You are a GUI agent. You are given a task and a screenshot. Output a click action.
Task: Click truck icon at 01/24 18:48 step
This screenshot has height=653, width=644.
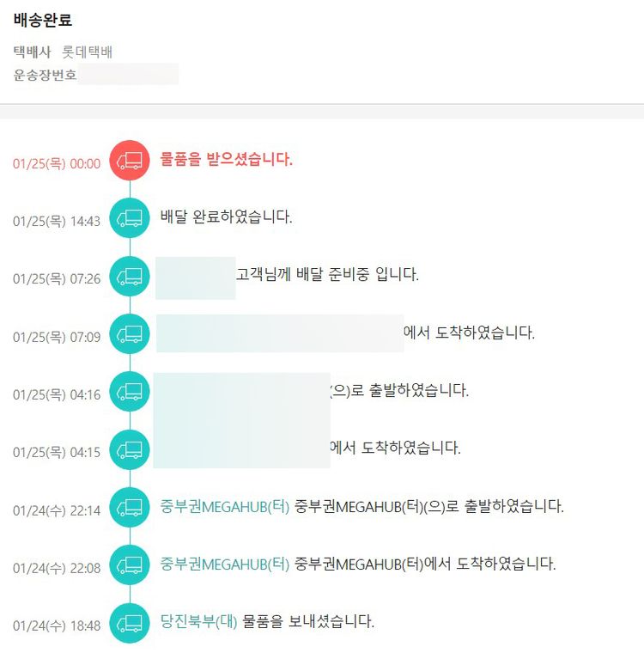(x=130, y=623)
